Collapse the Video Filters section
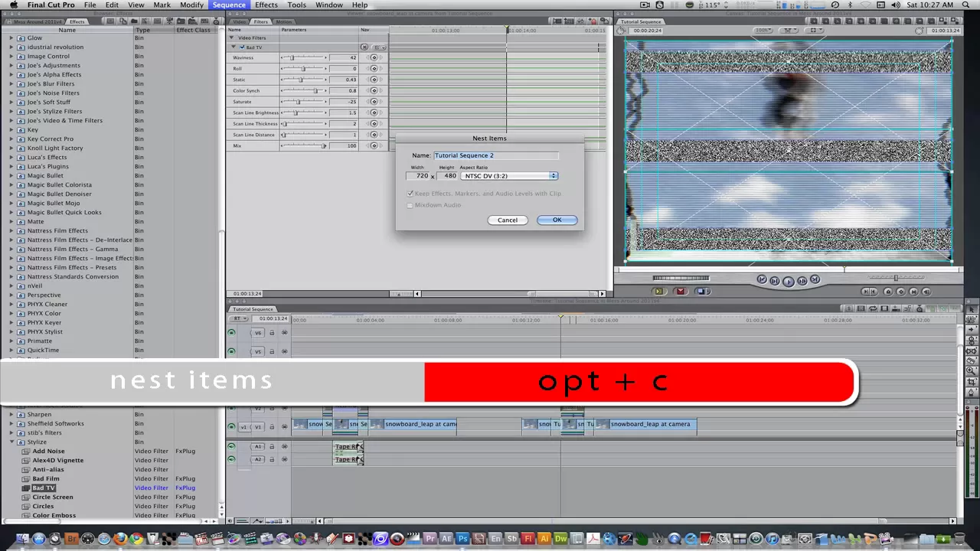 coord(232,37)
